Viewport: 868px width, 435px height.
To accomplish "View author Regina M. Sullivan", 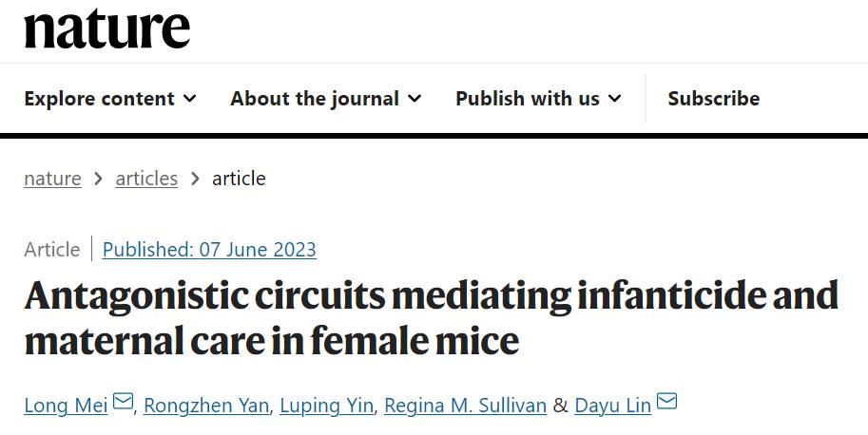I will [465, 406].
